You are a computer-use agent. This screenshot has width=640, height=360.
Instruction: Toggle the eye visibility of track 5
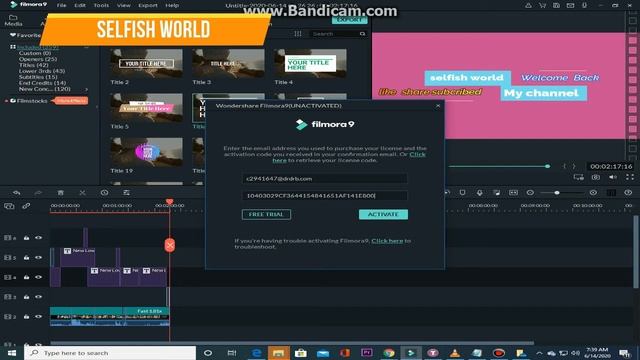point(38,258)
